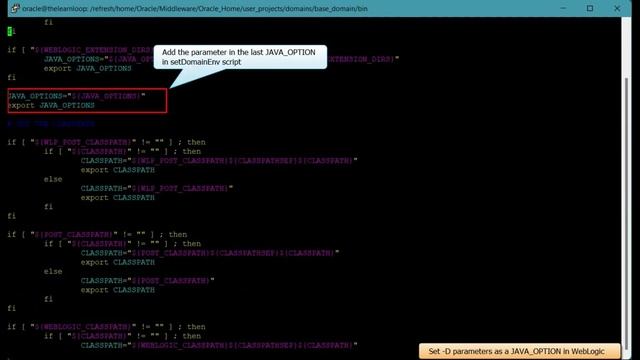
Task: Click the CLASSPATH="${POST_CLASSPATH}" assignment
Action: pos(147,281)
